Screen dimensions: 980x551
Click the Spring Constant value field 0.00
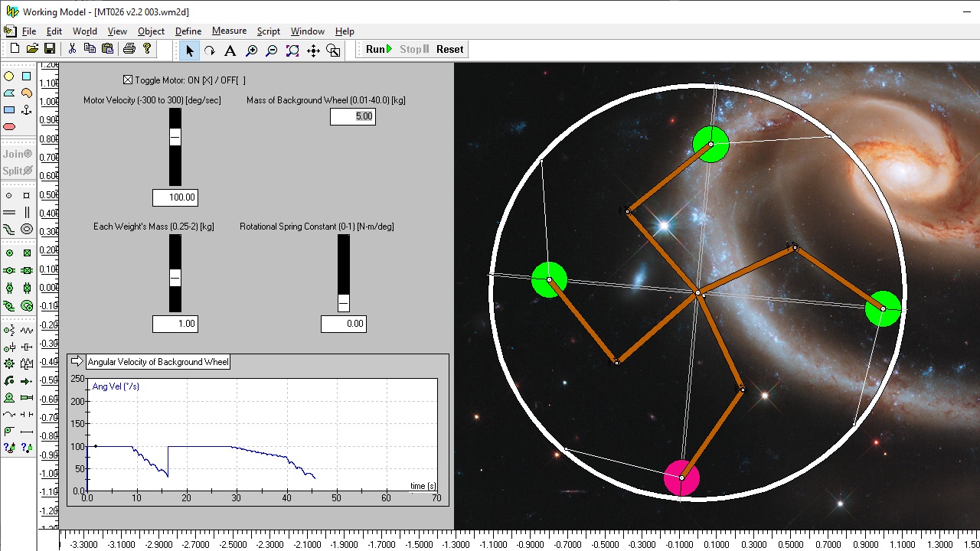pos(343,324)
